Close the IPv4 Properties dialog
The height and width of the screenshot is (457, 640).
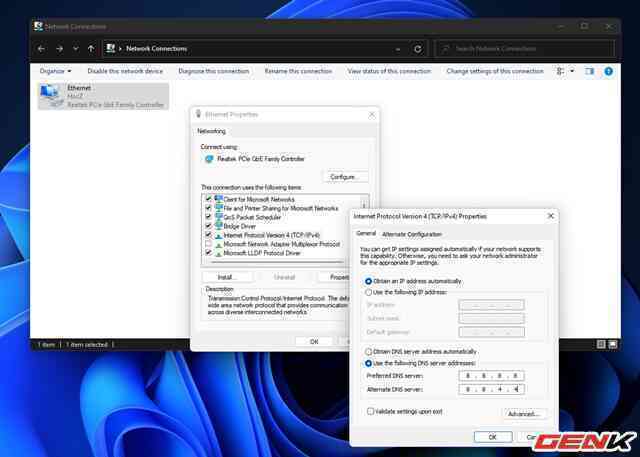click(551, 216)
